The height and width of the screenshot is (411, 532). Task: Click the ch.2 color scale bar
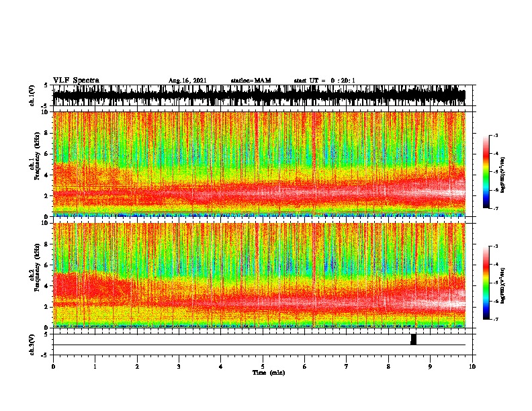click(486, 283)
